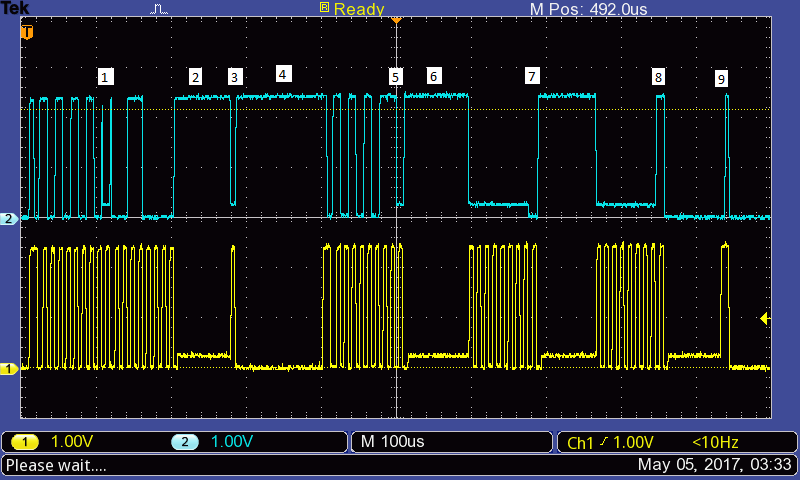Image resolution: width=800 pixels, height=480 pixels.
Task: Click the 'May 05, 2017, 03:33' timestamp
Action: pos(714,465)
